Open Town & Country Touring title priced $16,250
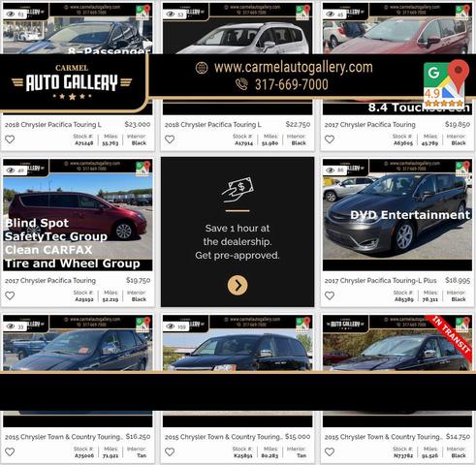 (64, 437)
